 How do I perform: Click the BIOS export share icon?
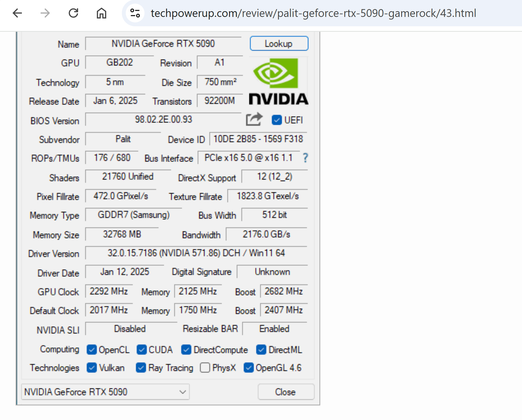254,120
